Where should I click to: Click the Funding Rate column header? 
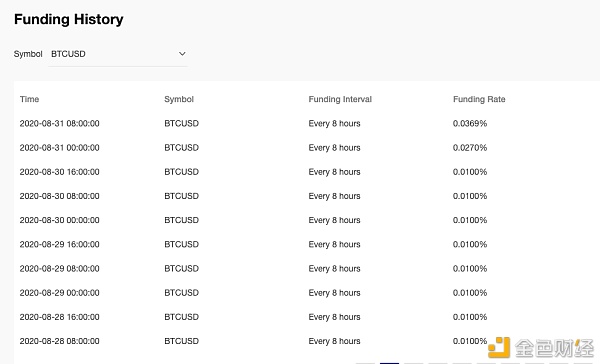click(x=479, y=100)
